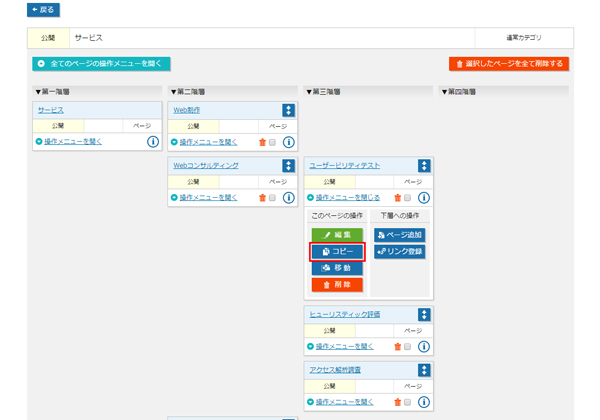The width and height of the screenshot is (600, 420).
Task: Click trash icon on Web制作 card
Action: point(262,142)
